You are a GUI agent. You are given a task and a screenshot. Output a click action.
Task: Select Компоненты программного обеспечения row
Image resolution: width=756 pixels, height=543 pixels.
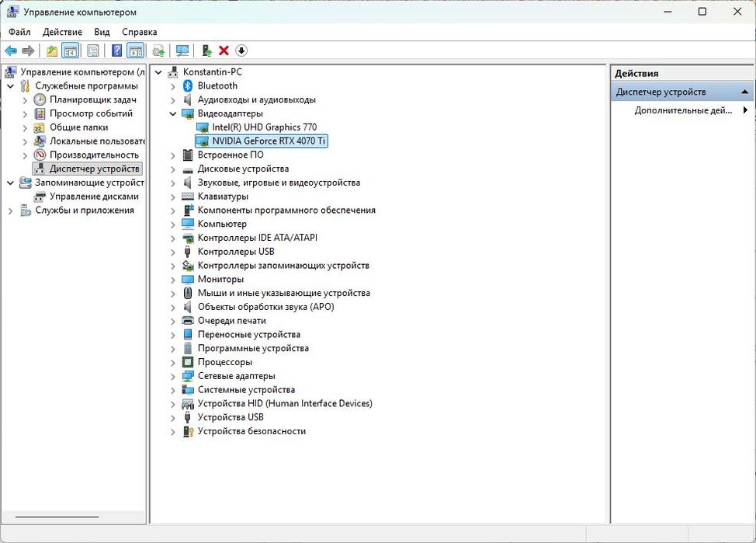[286, 210]
